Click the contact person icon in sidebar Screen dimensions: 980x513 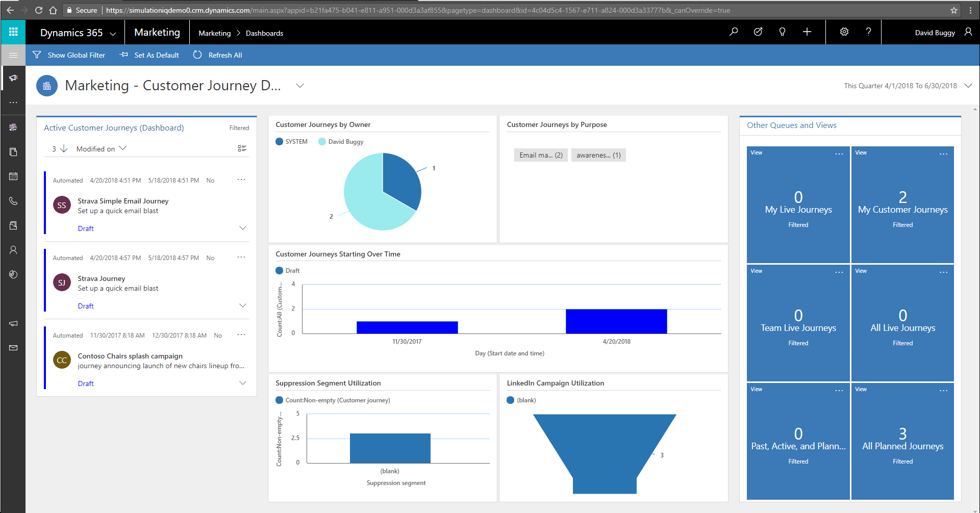pyautogui.click(x=13, y=250)
